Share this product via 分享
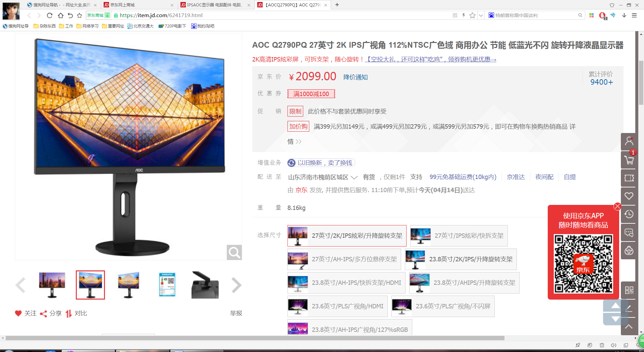 point(51,313)
